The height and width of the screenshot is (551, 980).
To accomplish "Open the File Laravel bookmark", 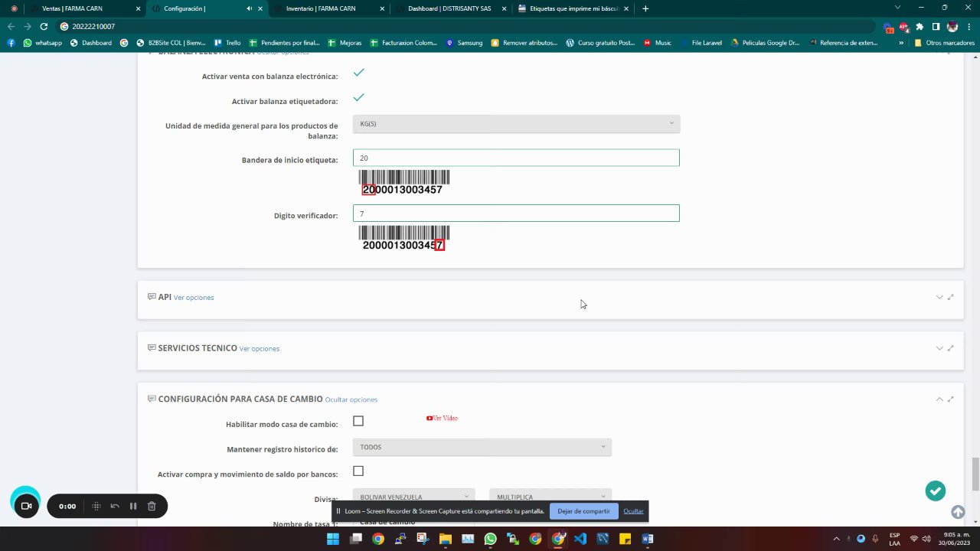I will click(x=701, y=43).
